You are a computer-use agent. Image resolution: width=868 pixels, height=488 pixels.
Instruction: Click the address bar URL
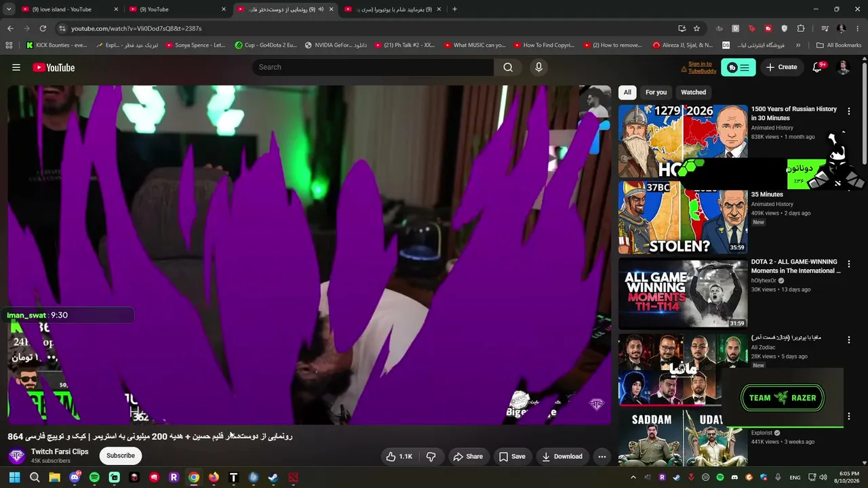point(136,28)
